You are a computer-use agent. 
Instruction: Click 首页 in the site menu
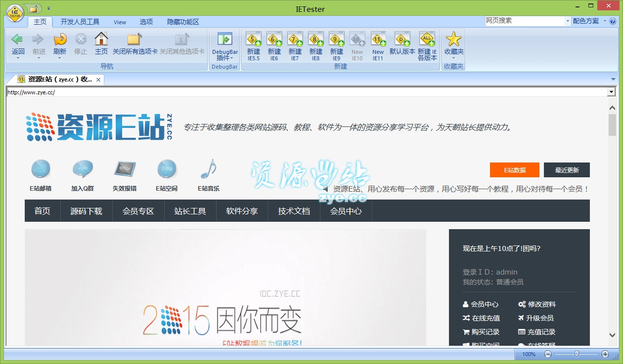pos(43,211)
